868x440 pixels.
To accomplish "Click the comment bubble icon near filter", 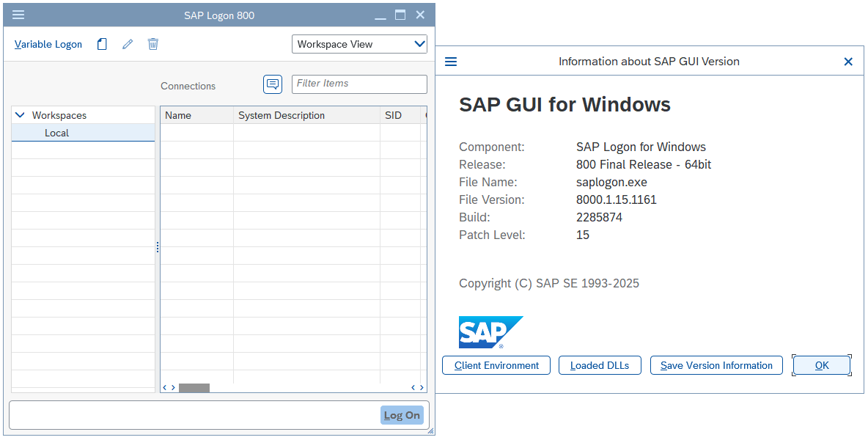I will (x=273, y=84).
